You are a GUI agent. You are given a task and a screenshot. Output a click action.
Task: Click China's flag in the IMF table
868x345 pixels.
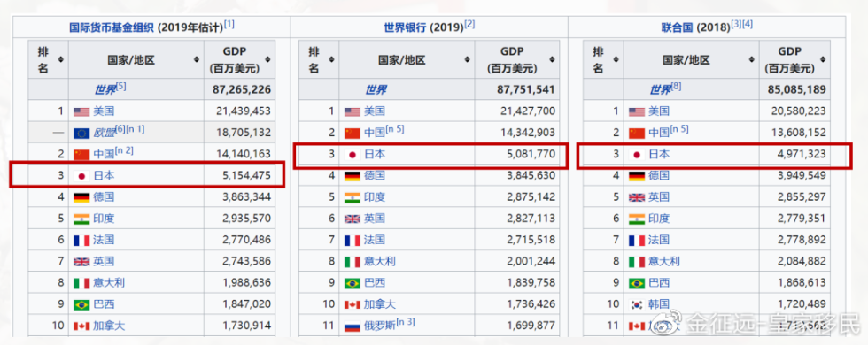81,154
